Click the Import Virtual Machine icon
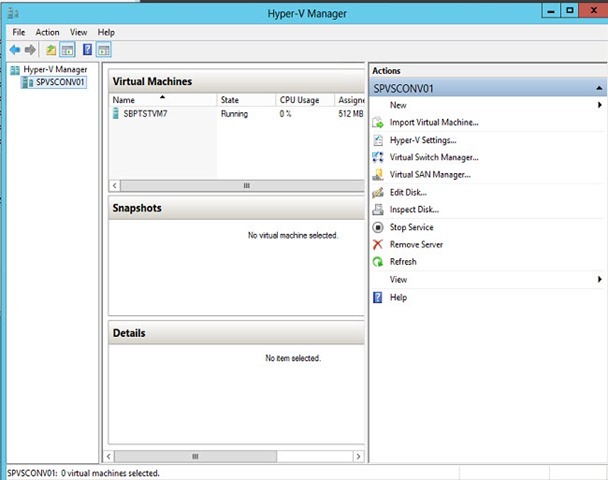Screen dimensions: 608x480 (378, 123)
